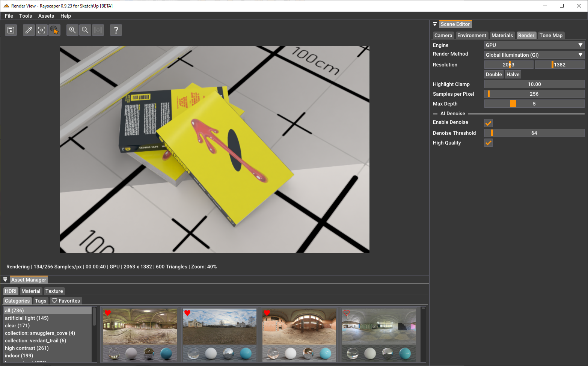Select the 'clear (171)' category
The height and width of the screenshot is (366, 588).
point(48,325)
